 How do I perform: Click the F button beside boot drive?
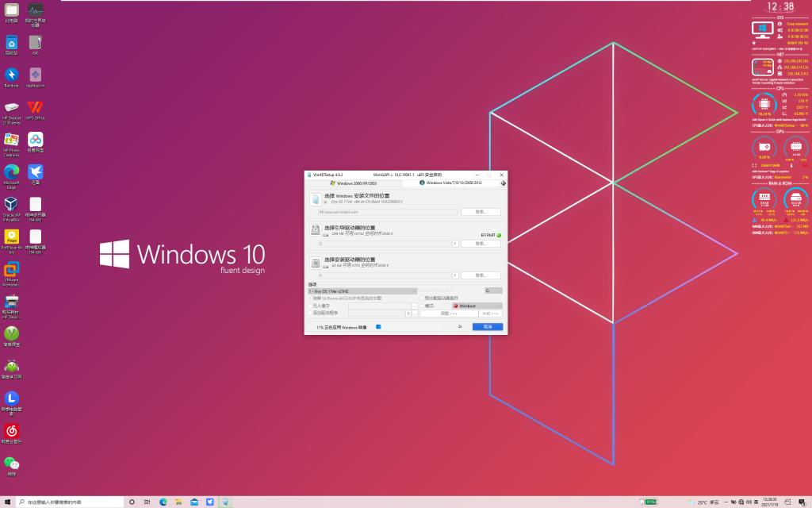coord(455,244)
